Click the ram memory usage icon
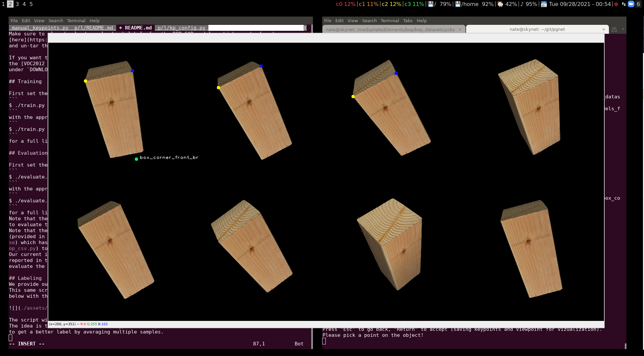The image size is (644, 356). pos(500,4)
